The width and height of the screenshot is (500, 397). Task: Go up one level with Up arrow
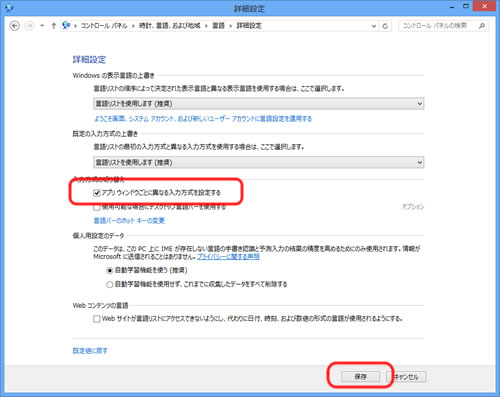pyautogui.click(x=53, y=26)
